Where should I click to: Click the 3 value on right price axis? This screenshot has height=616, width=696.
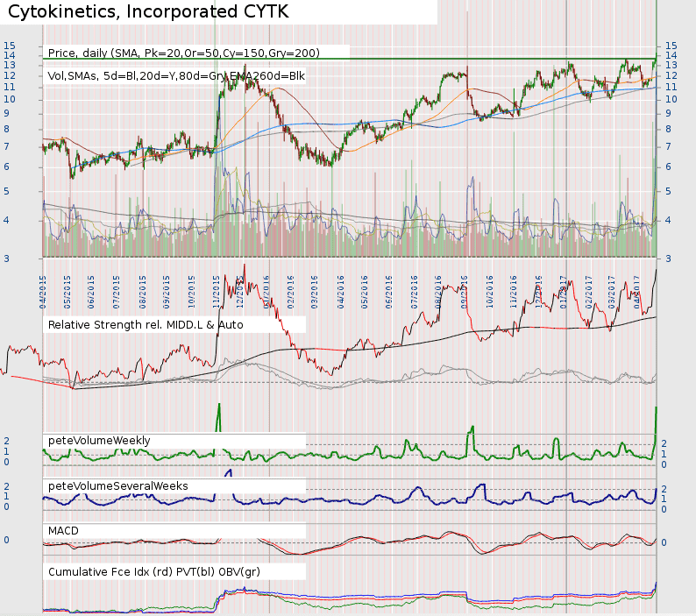[668, 258]
